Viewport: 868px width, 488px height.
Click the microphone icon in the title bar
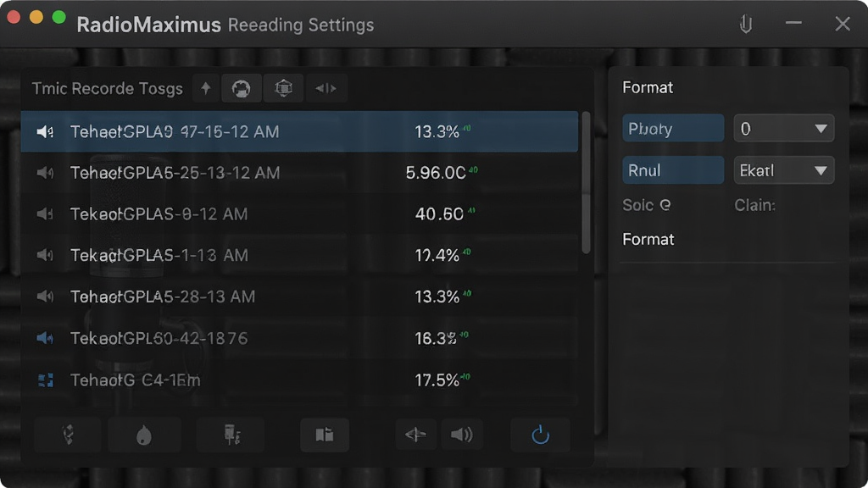746,25
